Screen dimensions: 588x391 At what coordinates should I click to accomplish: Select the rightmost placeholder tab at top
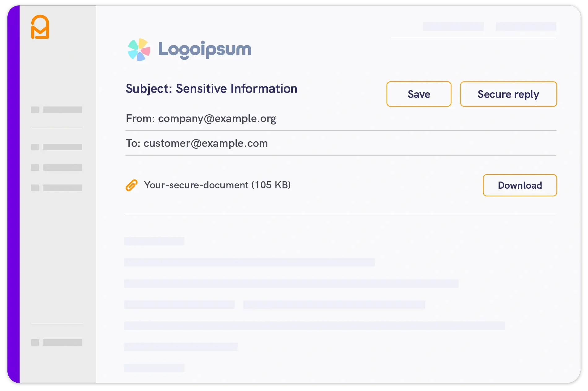click(525, 27)
